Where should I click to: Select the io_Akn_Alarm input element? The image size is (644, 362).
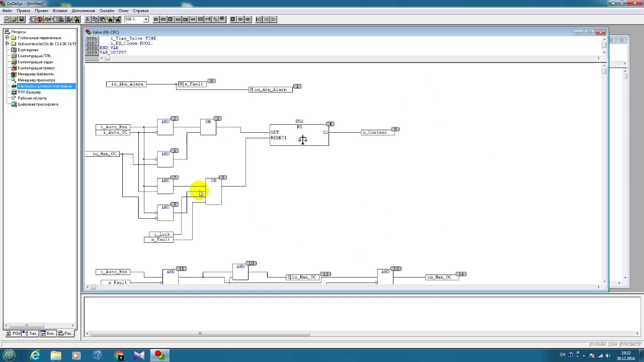pyautogui.click(x=126, y=84)
